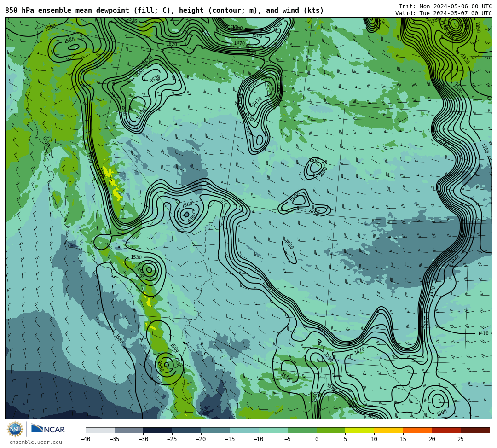Click the Valid date line

tap(444, 13)
